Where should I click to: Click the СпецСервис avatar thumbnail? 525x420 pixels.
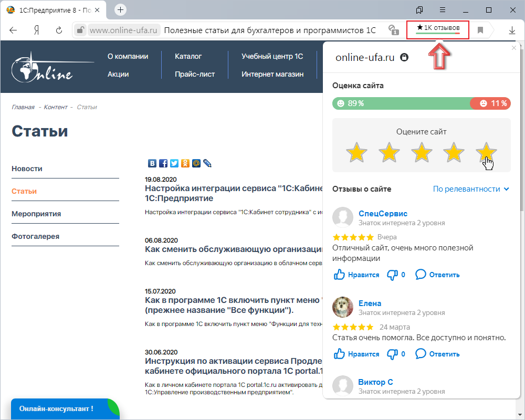coord(342,217)
